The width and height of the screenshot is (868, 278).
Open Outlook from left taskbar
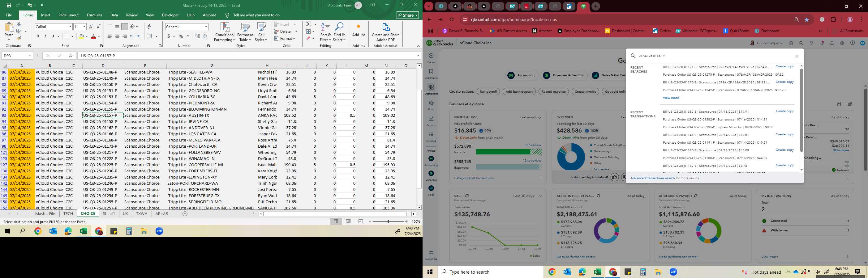[53, 231]
